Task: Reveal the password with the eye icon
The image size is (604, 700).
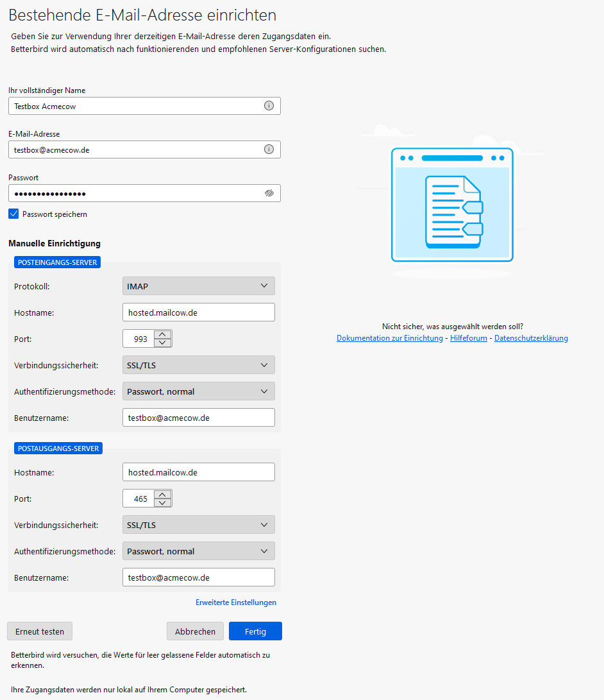Action: click(x=269, y=193)
